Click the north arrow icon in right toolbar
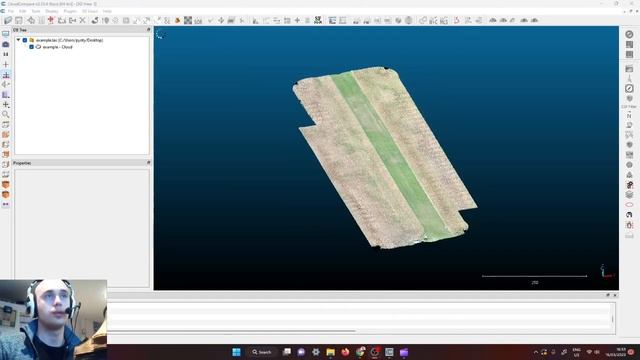Image resolution: width=640 pixels, height=360 pixels. [629, 115]
